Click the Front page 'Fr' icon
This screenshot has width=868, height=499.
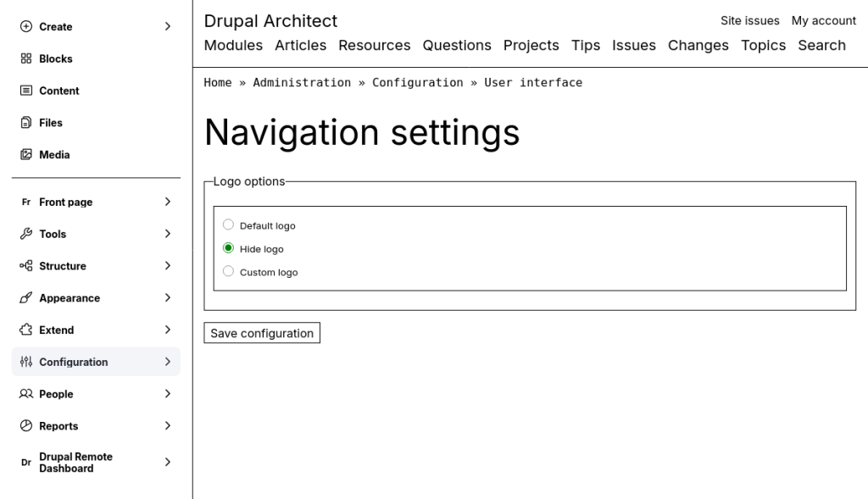[x=26, y=202]
